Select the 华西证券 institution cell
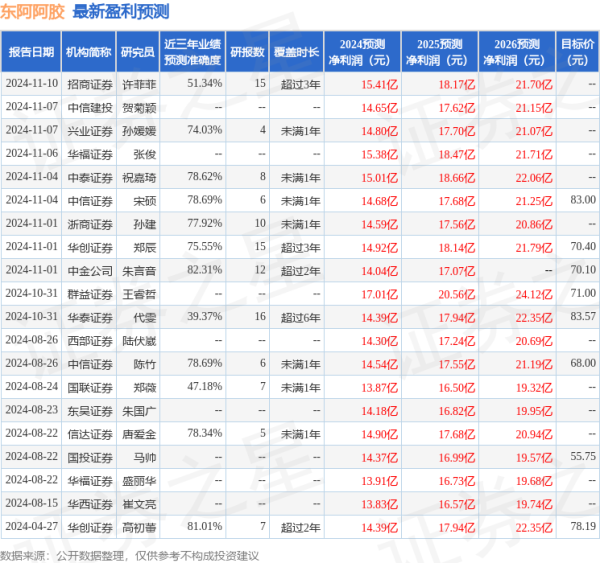600x563 pixels. pyautogui.click(x=90, y=504)
